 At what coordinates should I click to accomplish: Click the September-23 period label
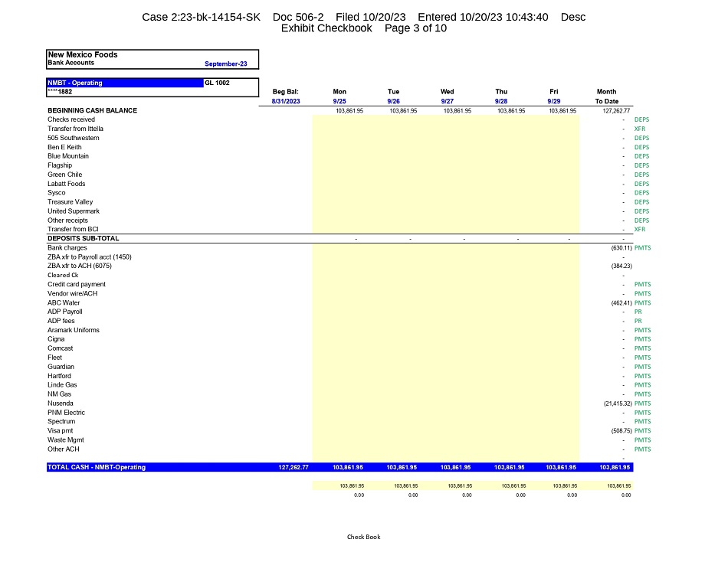pyautogui.click(x=225, y=64)
